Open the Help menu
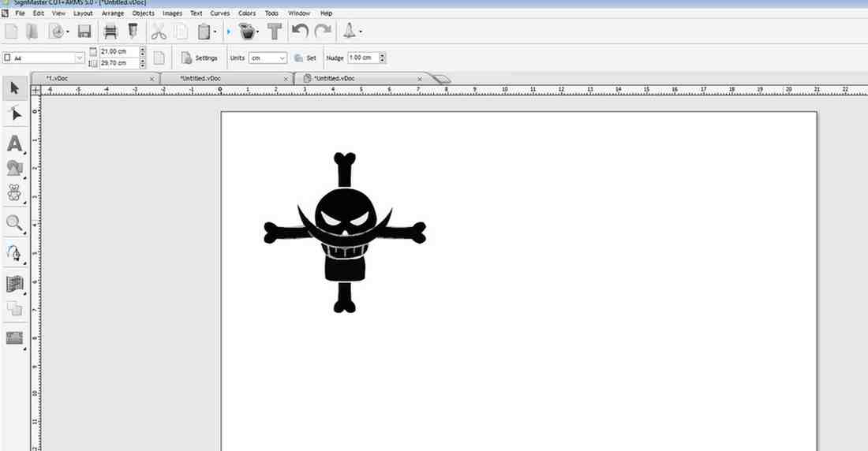This screenshot has width=868, height=451. click(326, 13)
